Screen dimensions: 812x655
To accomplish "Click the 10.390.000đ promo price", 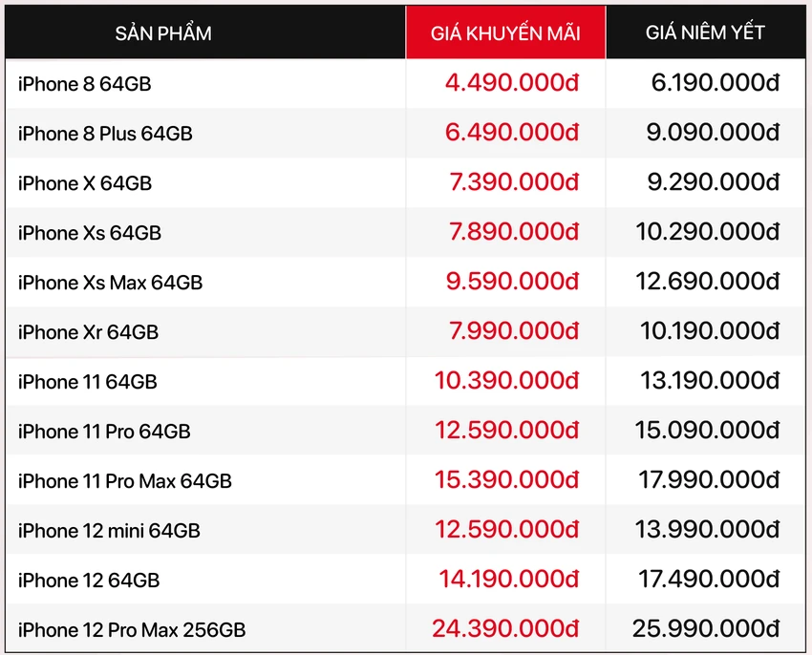I will pyautogui.click(x=507, y=381).
